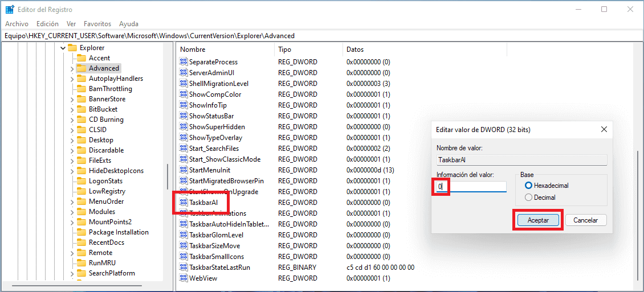Expand the AutoplayHandlers key node
The width and height of the screenshot is (644, 292).
[x=72, y=79]
